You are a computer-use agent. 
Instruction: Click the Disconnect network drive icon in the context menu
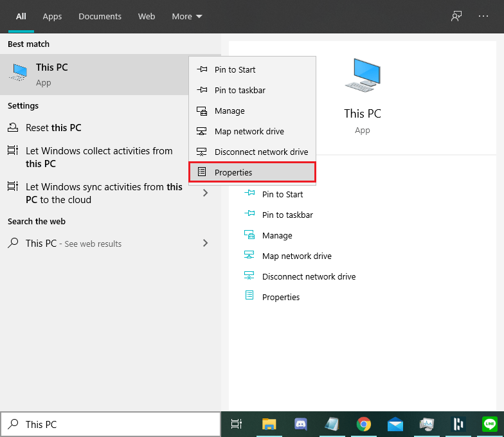202,152
